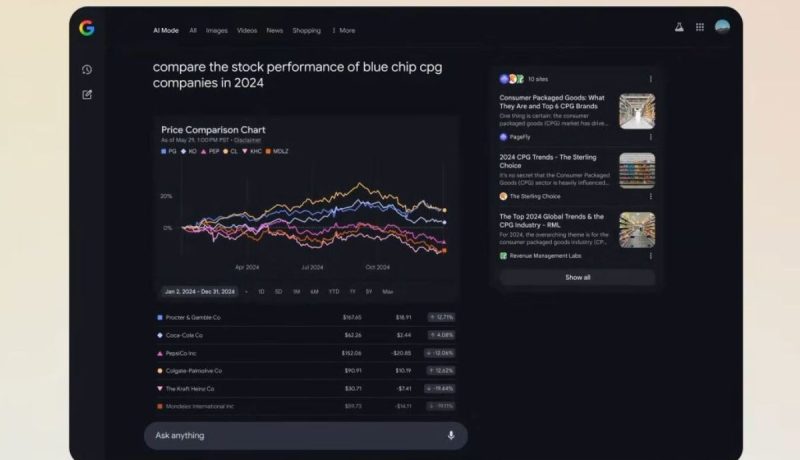Image resolution: width=800 pixels, height=460 pixels.
Task: Click The Sterling Choice favicon
Action: point(503,196)
